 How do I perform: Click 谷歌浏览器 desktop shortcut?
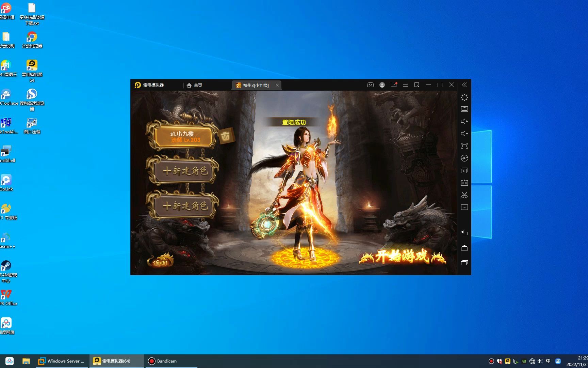32,40
